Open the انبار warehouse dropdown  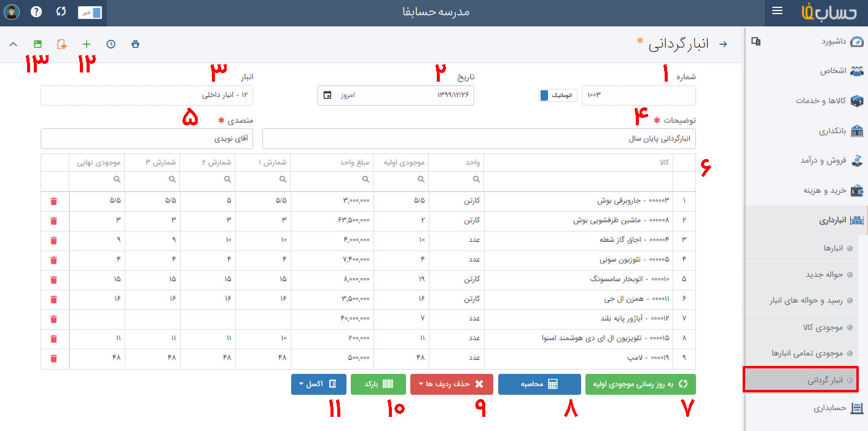coord(147,95)
